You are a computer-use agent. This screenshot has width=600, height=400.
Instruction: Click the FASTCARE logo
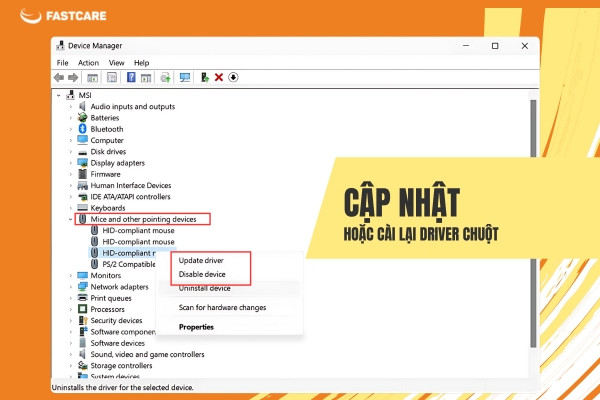[63, 15]
